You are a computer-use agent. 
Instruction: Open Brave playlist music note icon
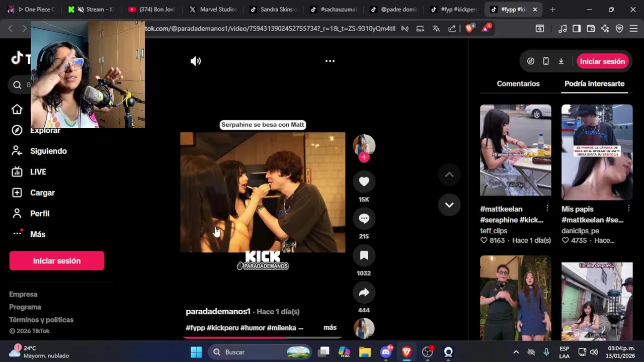(x=563, y=29)
